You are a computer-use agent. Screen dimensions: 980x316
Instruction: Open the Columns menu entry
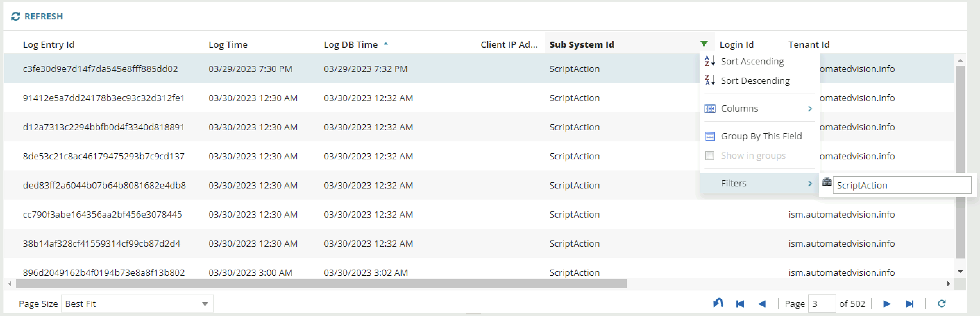[759, 109]
